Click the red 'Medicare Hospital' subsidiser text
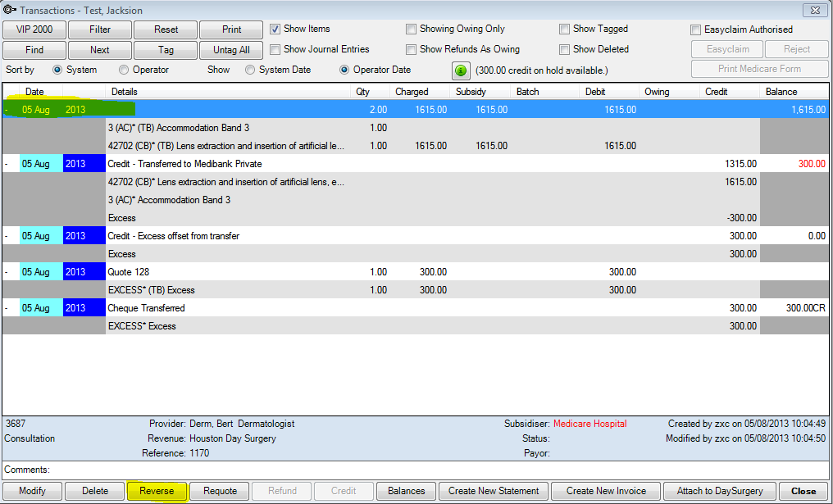 click(x=589, y=424)
